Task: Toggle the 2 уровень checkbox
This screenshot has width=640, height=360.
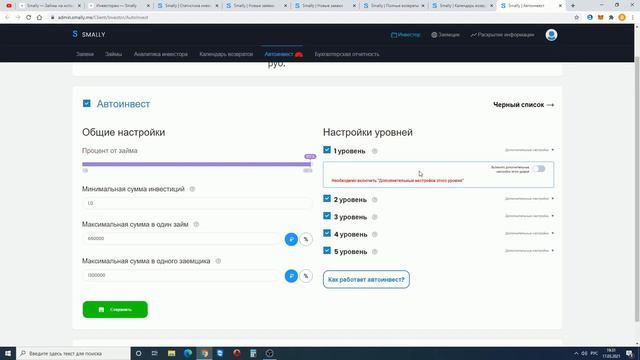Action: click(x=327, y=198)
